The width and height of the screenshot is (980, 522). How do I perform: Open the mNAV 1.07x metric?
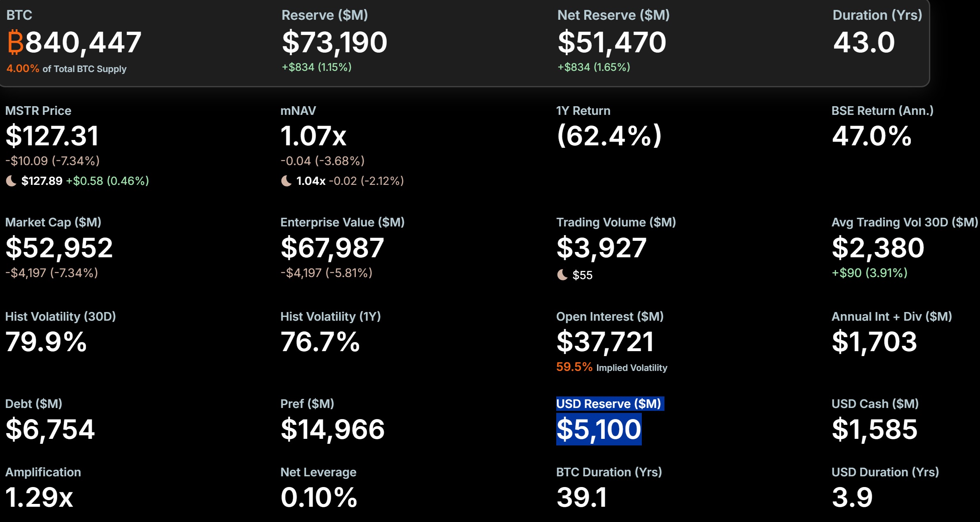314,136
